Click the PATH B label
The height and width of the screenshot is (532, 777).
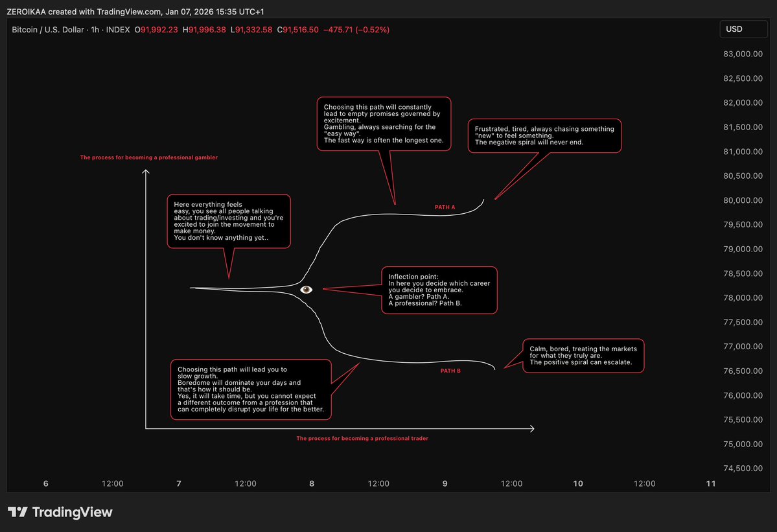450,371
